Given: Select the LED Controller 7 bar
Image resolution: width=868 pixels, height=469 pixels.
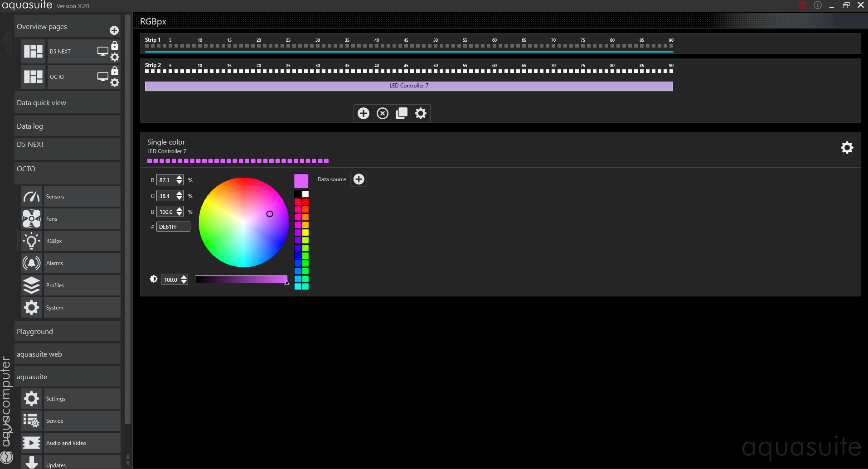Looking at the screenshot, I should [x=408, y=86].
